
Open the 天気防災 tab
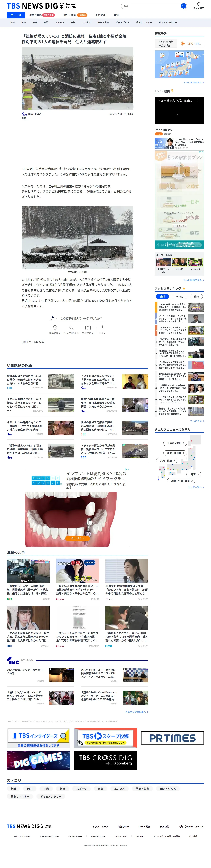coord(100,15)
